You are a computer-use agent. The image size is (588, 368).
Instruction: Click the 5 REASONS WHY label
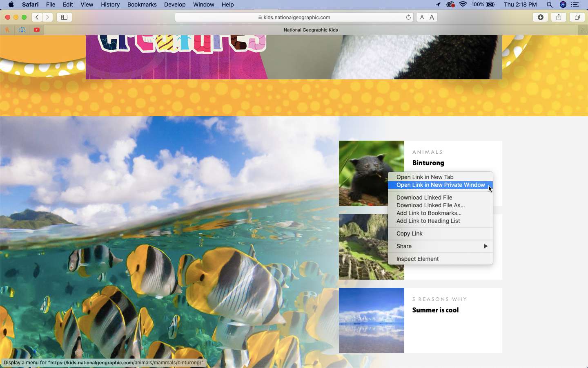[440, 299]
